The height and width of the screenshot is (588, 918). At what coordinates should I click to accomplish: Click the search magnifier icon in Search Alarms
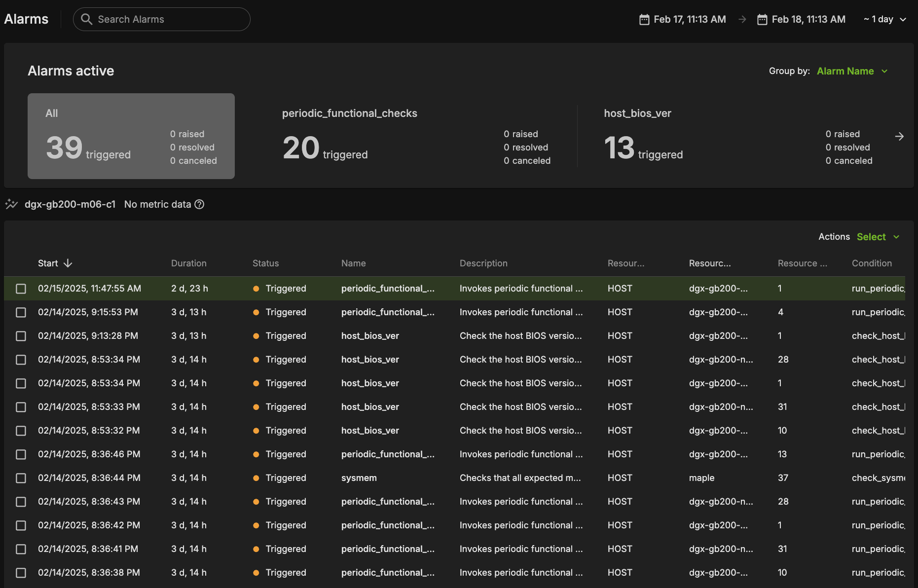[86, 19]
